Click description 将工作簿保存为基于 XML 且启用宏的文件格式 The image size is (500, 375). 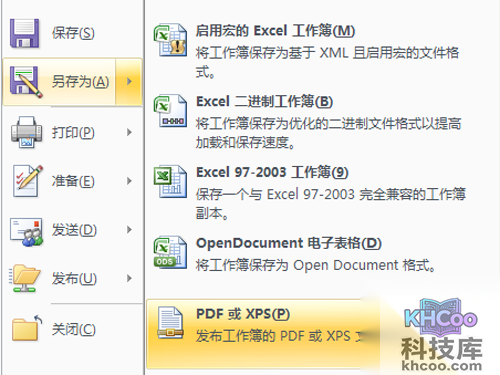[x=327, y=62]
